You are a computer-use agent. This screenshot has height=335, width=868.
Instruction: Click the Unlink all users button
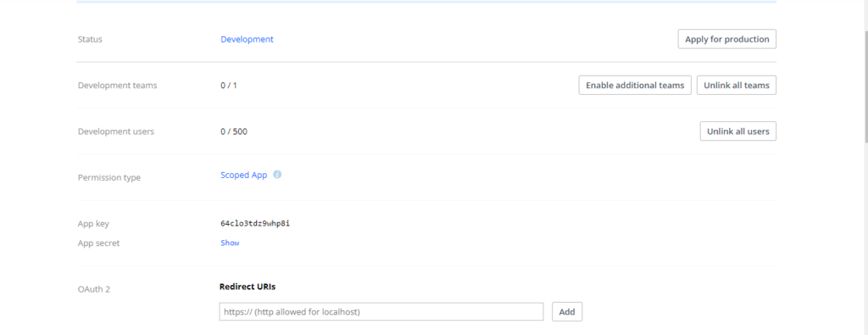click(x=738, y=131)
